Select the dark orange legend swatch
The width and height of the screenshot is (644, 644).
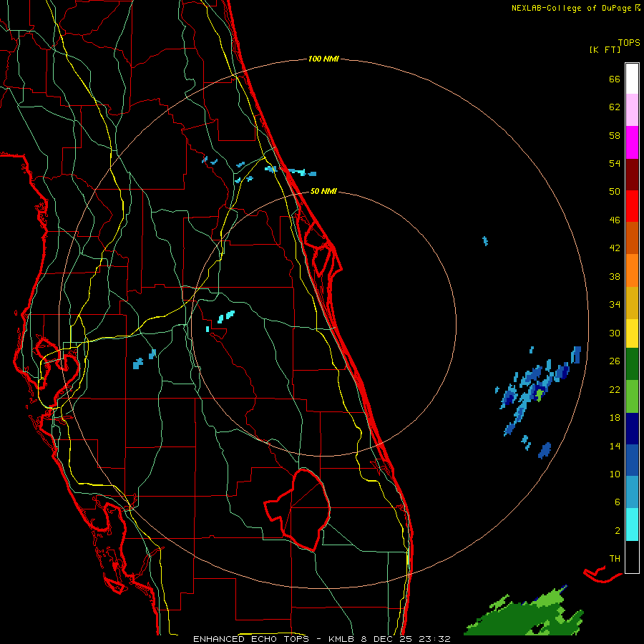pos(632,238)
